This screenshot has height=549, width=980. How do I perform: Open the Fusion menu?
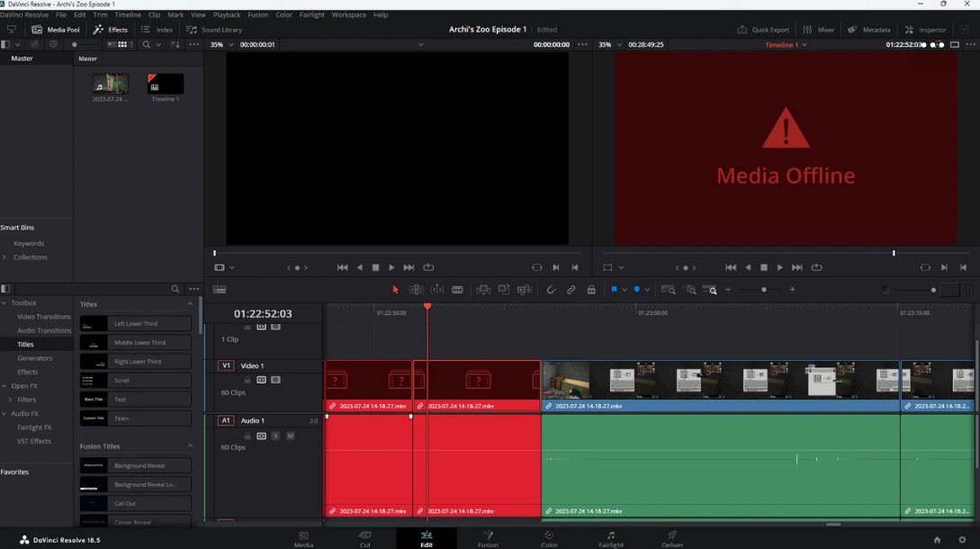257,14
